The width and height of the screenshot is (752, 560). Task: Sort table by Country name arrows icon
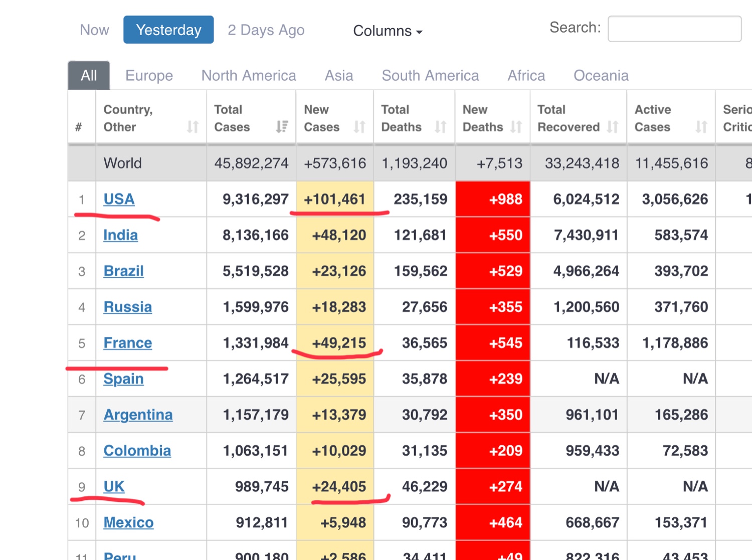193,127
